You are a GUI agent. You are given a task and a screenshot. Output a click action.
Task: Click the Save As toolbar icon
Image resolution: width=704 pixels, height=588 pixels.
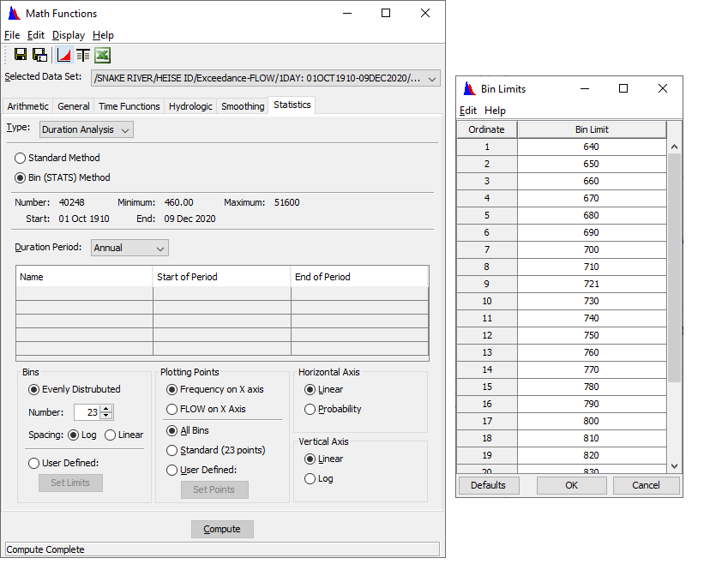point(39,55)
